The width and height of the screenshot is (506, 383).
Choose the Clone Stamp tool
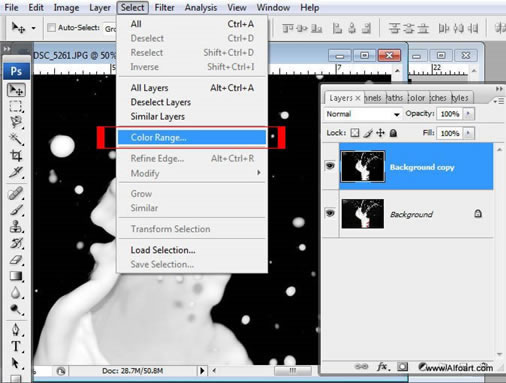point(16,227)
